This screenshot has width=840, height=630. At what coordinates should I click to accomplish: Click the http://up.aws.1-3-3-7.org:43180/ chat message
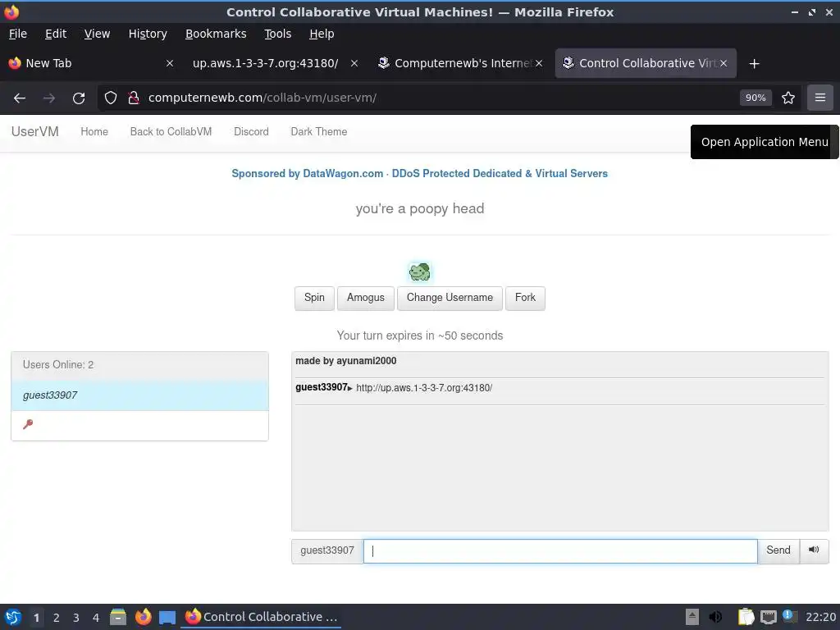coord(424,388)
